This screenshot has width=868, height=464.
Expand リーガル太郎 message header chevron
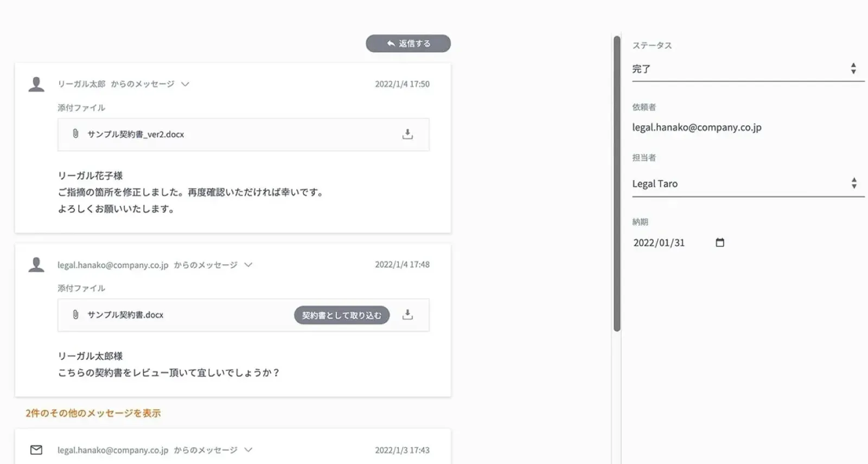pyautogui.click(x=185, y=84)
